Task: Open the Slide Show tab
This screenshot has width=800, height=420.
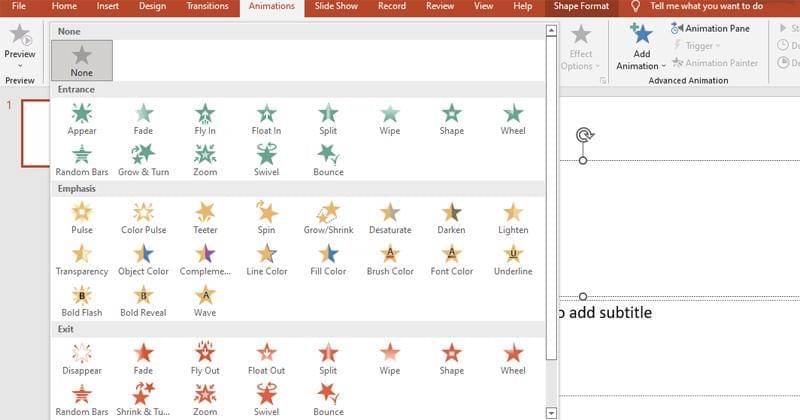Action: 337,7
